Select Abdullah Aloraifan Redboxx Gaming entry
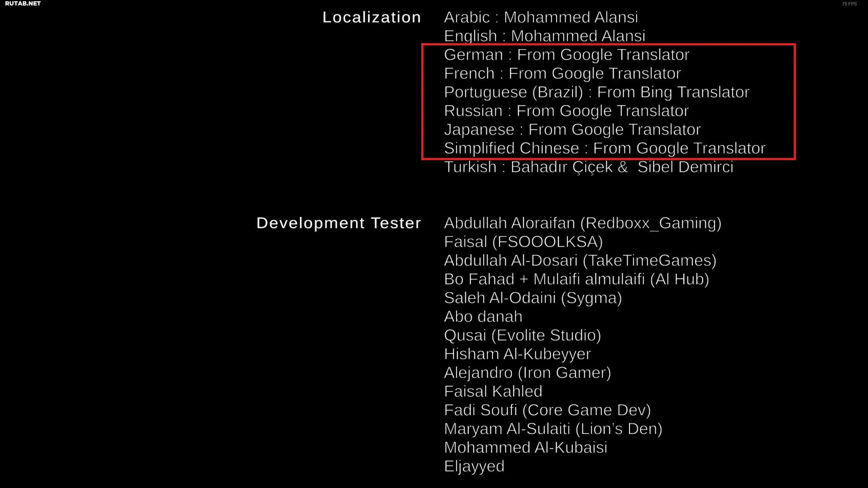Viewport: 868px width, 488px height. pyautogui.click(x=582, y=222)
